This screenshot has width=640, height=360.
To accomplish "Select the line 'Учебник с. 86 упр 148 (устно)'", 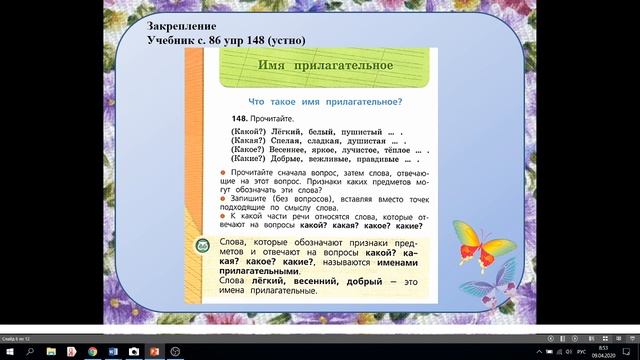I will [226, 40].
